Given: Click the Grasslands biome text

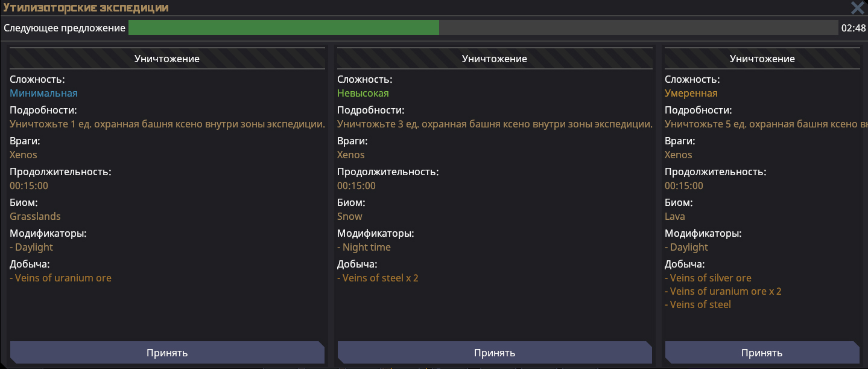Looking at the screenshot, I should [35, 216].
